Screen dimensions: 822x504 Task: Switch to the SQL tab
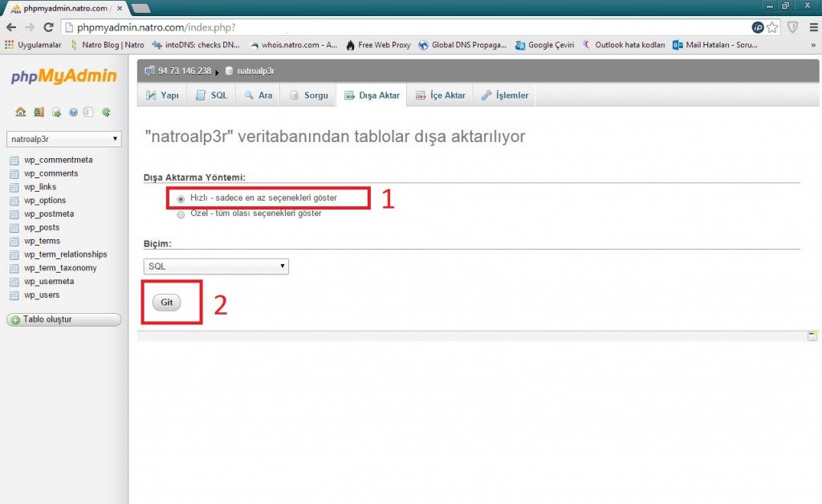click(212, 96)
